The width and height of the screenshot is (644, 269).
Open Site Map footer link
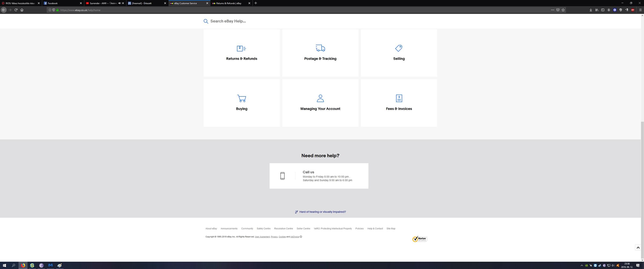(x=391, y=229)
